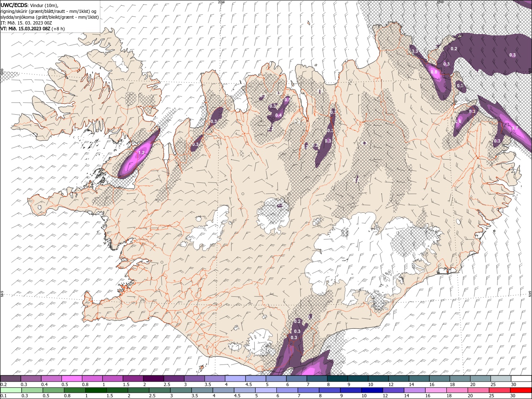Click the 'slydda/snjókoma' legend description line
532x399 pixels.
[49, 17]
